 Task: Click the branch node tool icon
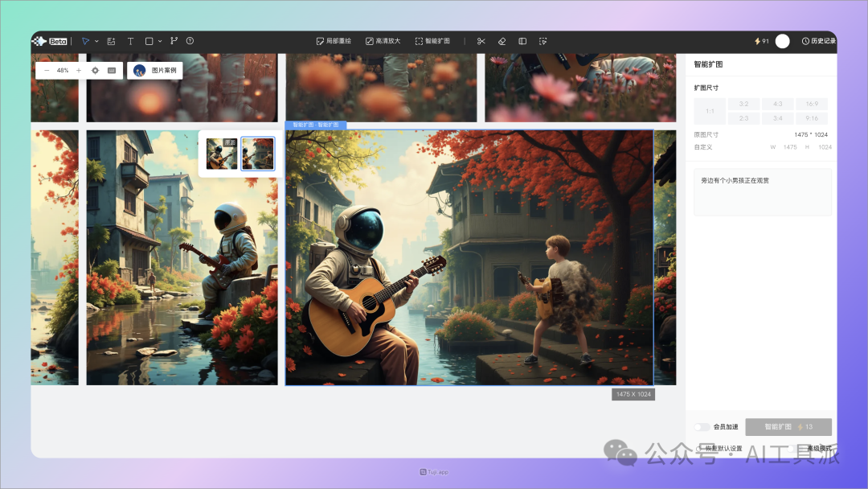(x=174, y=41)
